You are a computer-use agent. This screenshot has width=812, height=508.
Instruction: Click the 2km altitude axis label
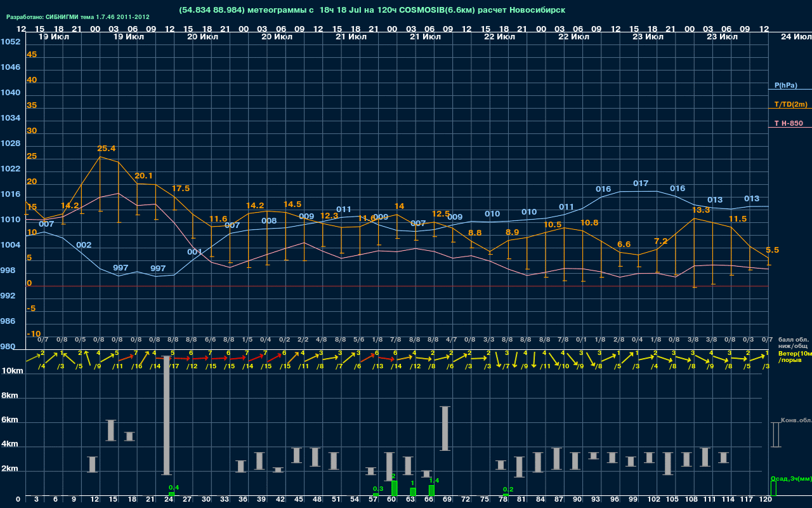click(x=10, y=470)
